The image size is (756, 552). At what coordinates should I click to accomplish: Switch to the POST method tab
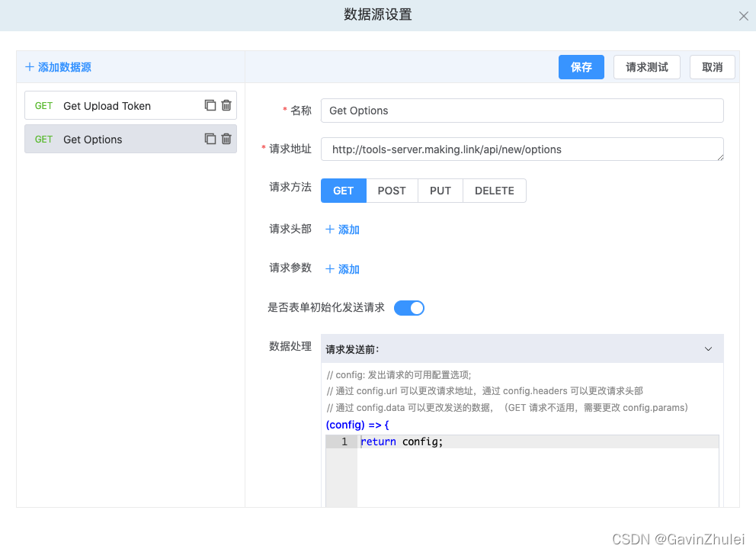coord(392,191)
